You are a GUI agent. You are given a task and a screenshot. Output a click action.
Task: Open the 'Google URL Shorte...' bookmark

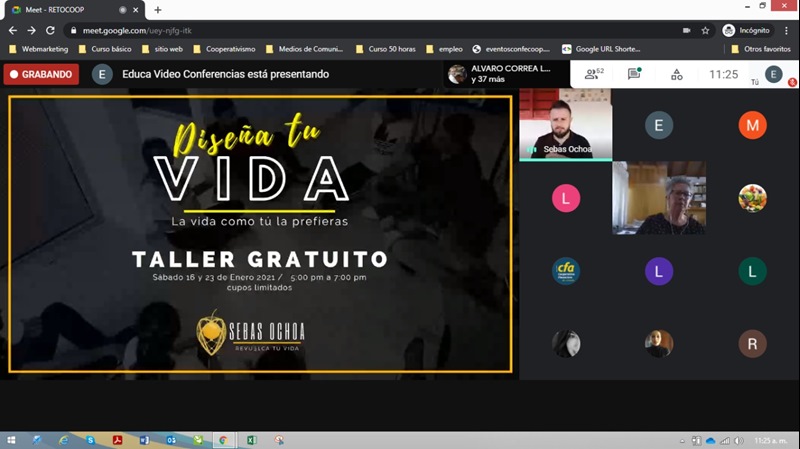tap(601, 49)
